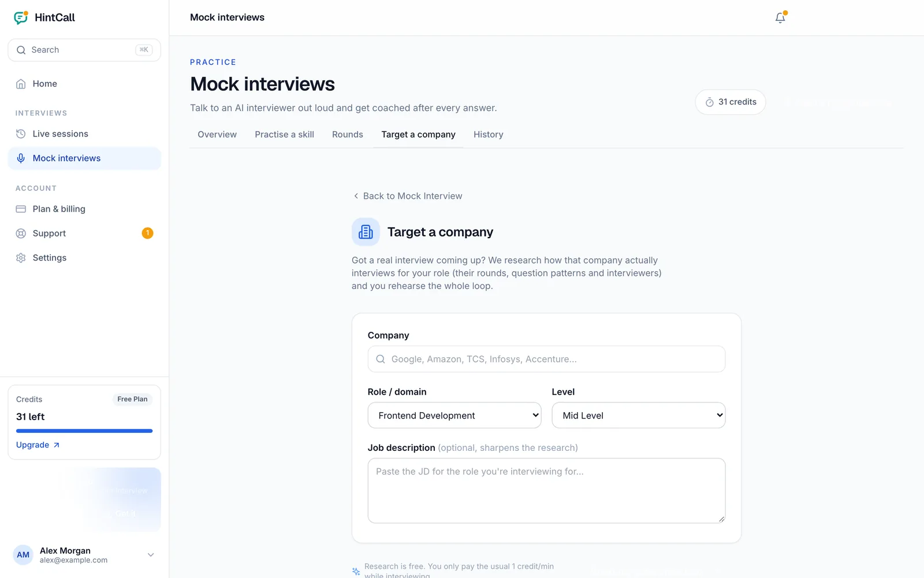The image size is (924, 578).
Task: Click the Free Plan badge
Action: tap(132, 399)
